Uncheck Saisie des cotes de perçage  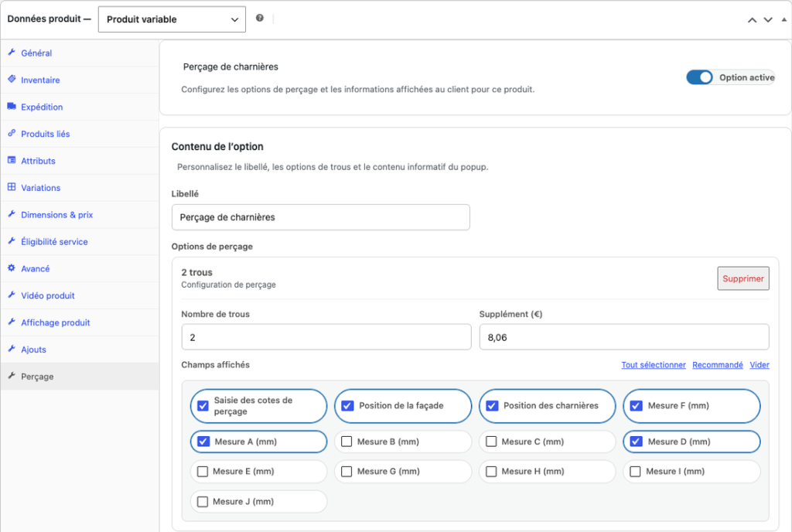pos(203,406)
